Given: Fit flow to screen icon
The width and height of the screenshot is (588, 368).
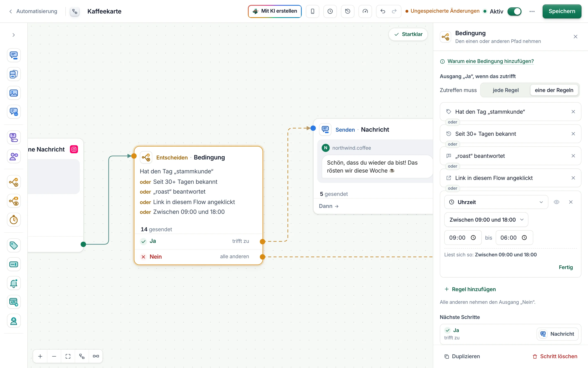Looking at the screenshot, I should click(x=68, y=356).
